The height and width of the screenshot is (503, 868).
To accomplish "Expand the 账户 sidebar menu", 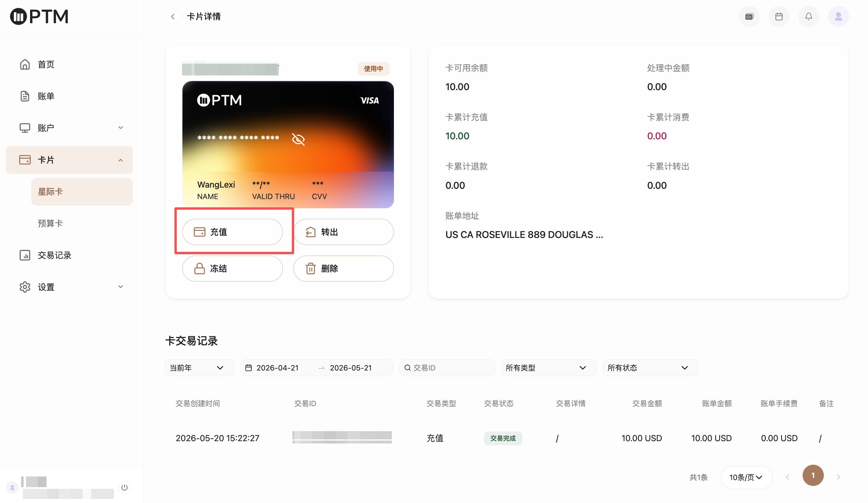I will point(69,128).
